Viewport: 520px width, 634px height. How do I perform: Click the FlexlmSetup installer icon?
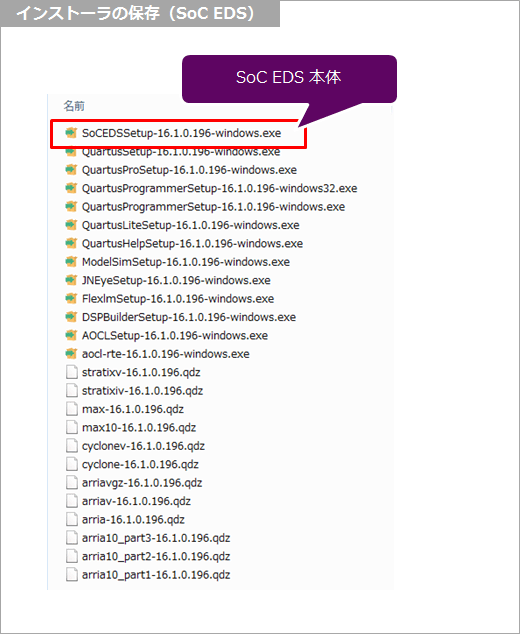click(x=71, y=298)
